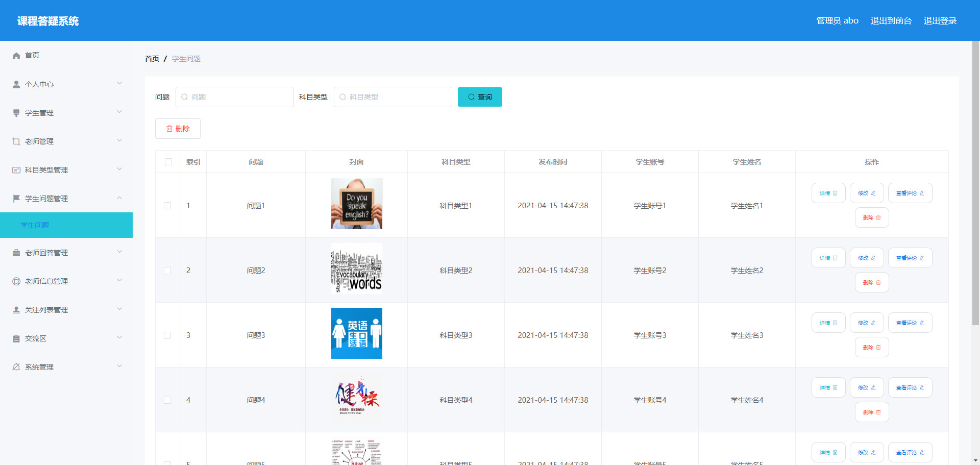Open the blue 英语生活 cover thumbnail

pyautogui.click(x=357, y=333)
